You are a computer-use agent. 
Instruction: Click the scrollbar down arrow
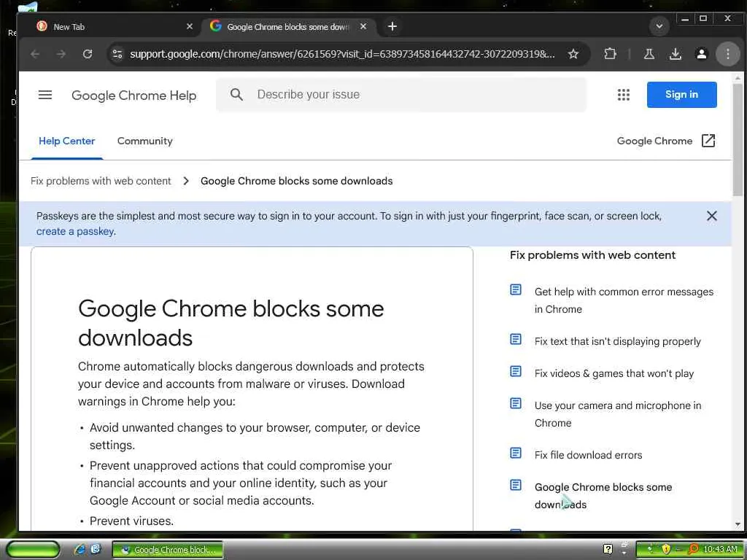click(x=738, y=524)
